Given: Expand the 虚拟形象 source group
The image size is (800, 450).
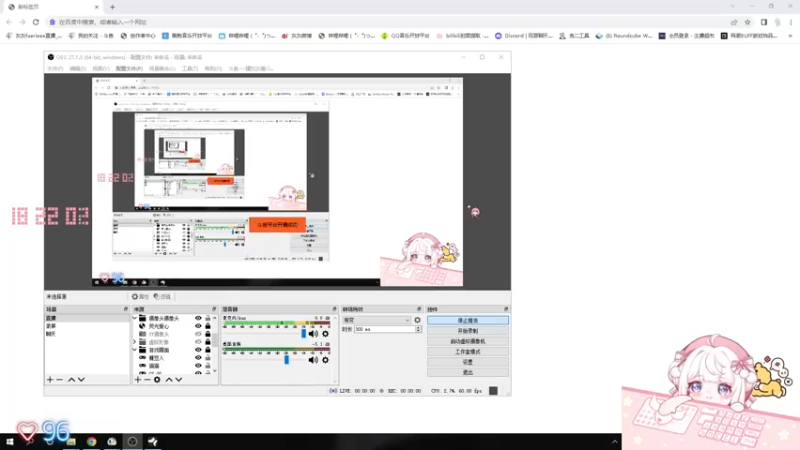Looking at the screenshot, I should 135,342.
